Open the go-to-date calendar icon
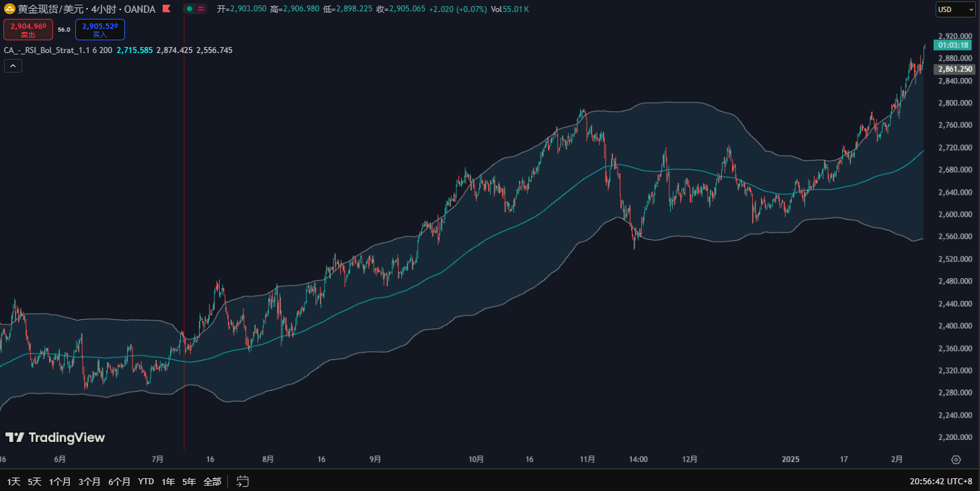980x491 pixels. 243,482
